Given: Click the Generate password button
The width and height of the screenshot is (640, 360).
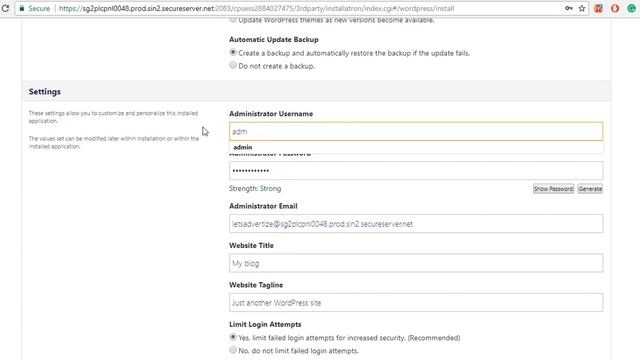Looking at the screenshot, I should [590, 189].
